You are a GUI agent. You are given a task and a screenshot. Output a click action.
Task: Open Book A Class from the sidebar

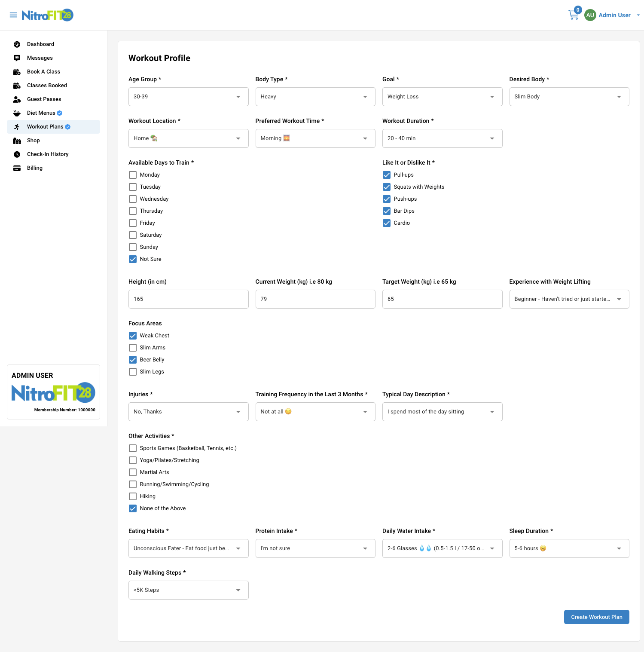[x=43, y=71]
